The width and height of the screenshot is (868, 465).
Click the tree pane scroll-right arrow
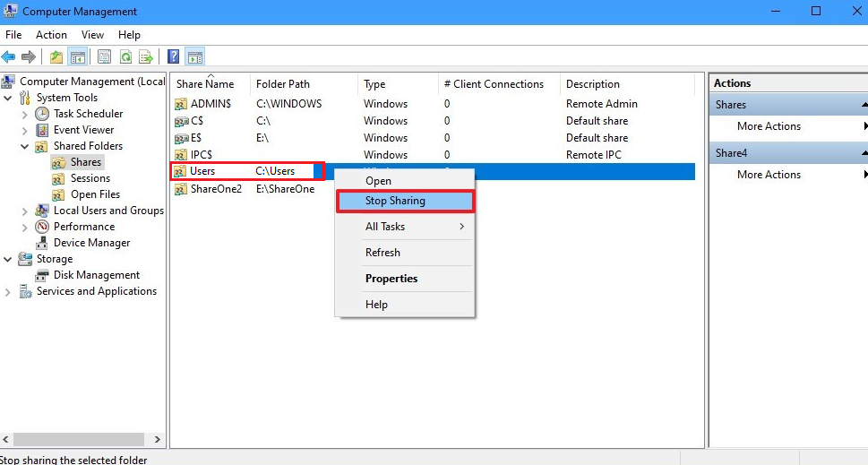point(158,440)
